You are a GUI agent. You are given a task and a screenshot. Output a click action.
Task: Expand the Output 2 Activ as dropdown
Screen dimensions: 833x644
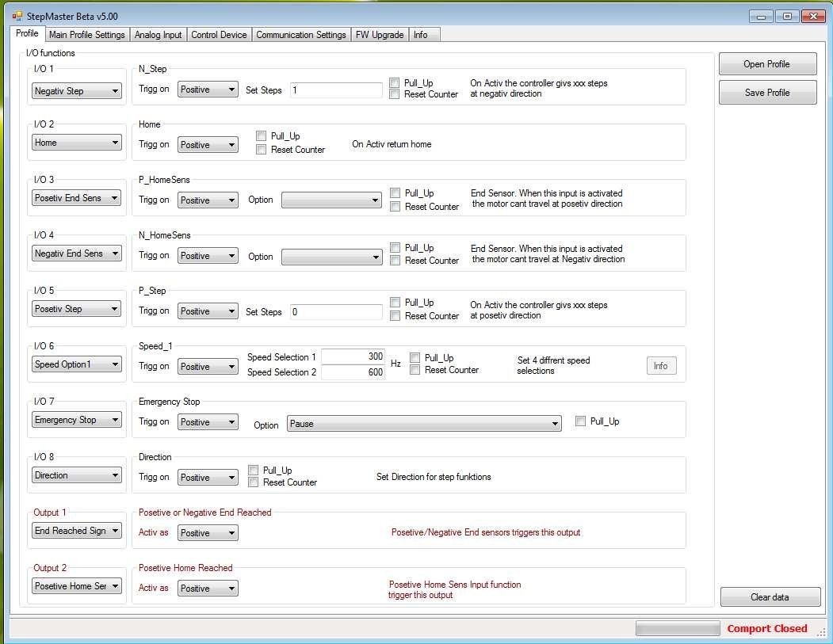tap(208, 589)
